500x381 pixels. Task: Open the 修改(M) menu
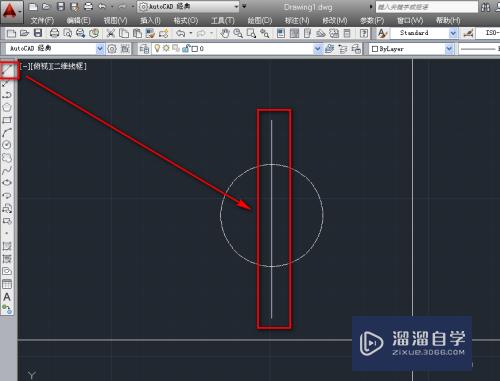click(335, 21)
